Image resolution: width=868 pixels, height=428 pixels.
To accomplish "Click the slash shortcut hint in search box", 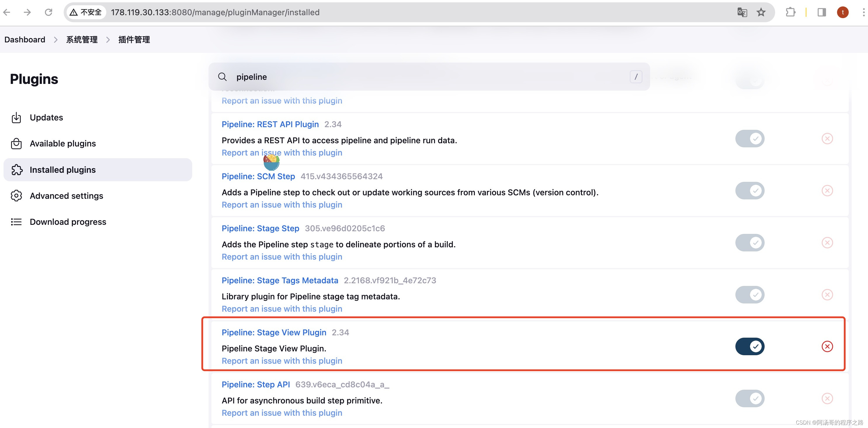I will pos(636,77).
